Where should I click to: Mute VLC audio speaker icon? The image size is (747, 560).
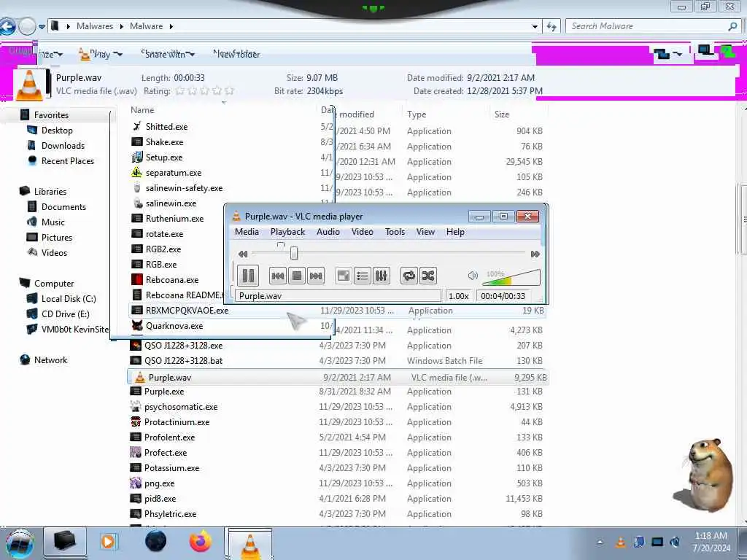[x=473, y=275]
